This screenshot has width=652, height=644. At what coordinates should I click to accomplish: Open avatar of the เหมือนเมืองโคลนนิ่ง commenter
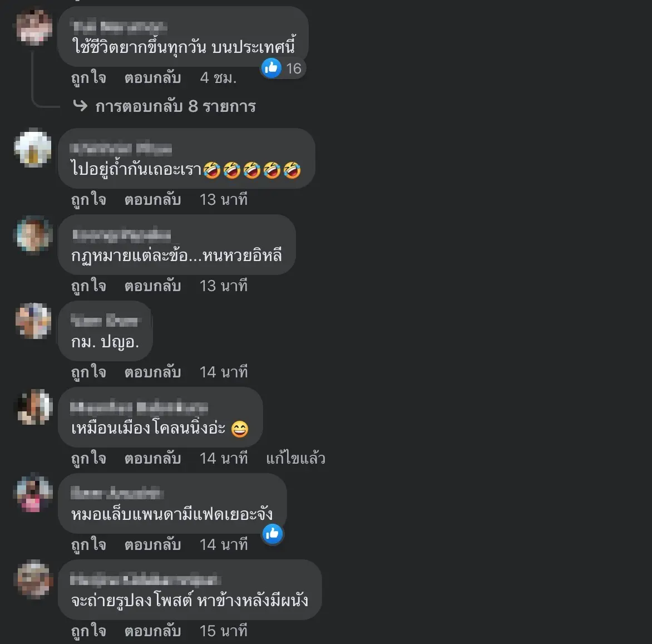pyautogui.click(x=34, y=407)
